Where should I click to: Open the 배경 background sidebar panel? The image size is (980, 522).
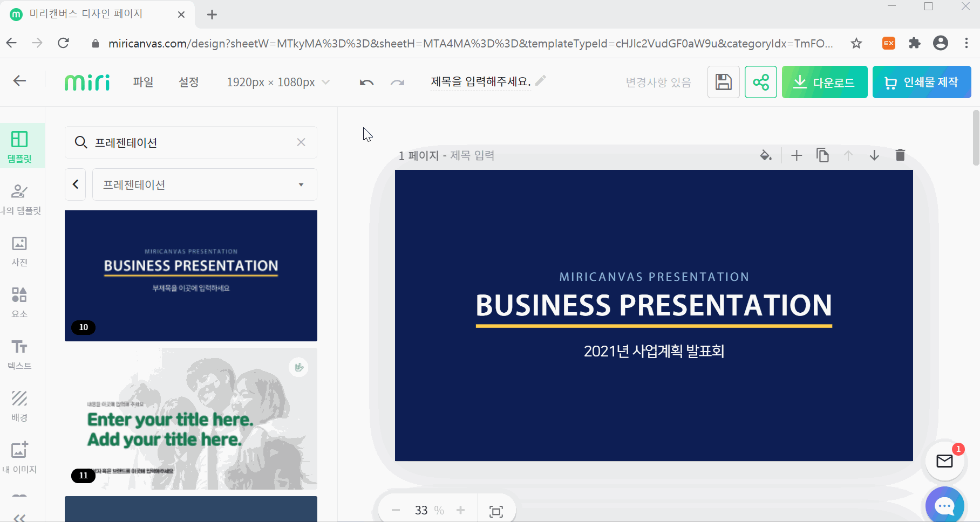(x=19, y=406)
